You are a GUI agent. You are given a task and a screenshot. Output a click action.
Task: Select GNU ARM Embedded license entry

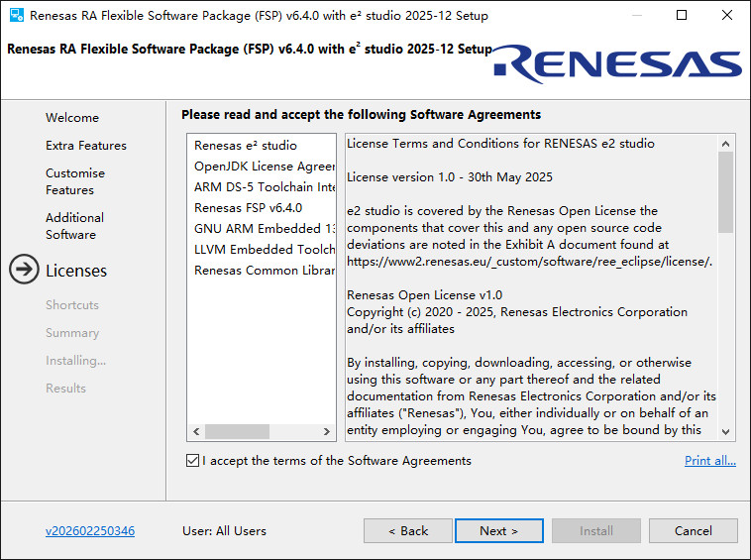[262, 229]
